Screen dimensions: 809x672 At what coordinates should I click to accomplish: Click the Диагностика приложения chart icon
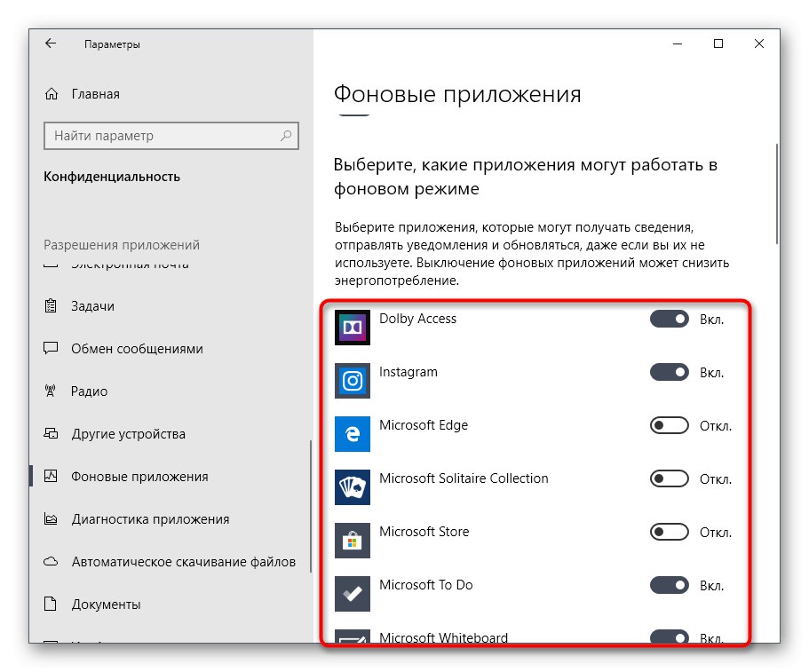[51, 518]
